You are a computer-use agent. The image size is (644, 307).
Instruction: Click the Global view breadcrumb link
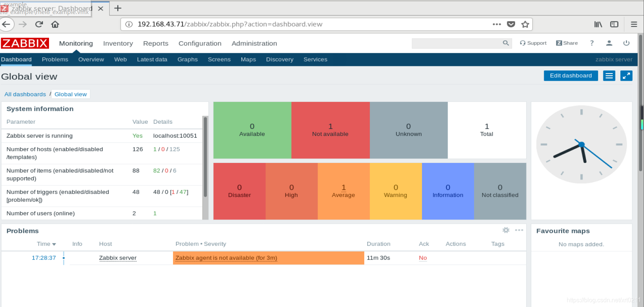point(71,94)
